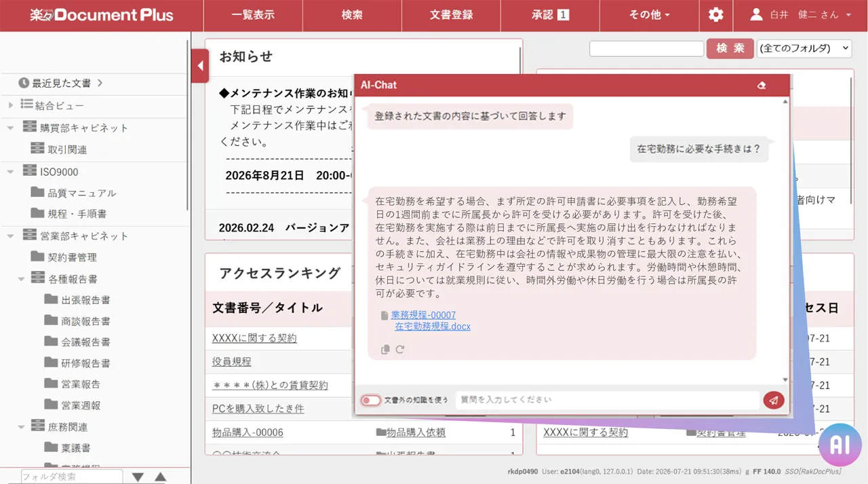The height and width of the screenshot is (484, 868).
Task: Toggle 文書外の知識を使う switch
Action: (370, 401)
